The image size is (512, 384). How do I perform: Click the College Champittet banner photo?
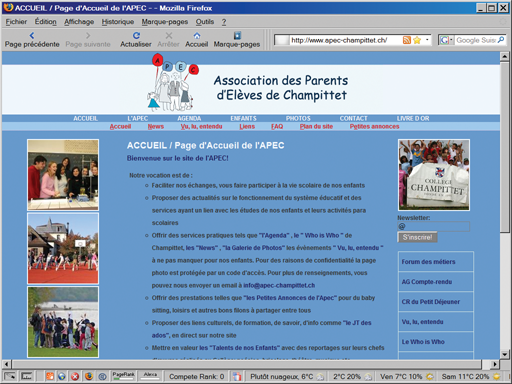click(434, 175)
